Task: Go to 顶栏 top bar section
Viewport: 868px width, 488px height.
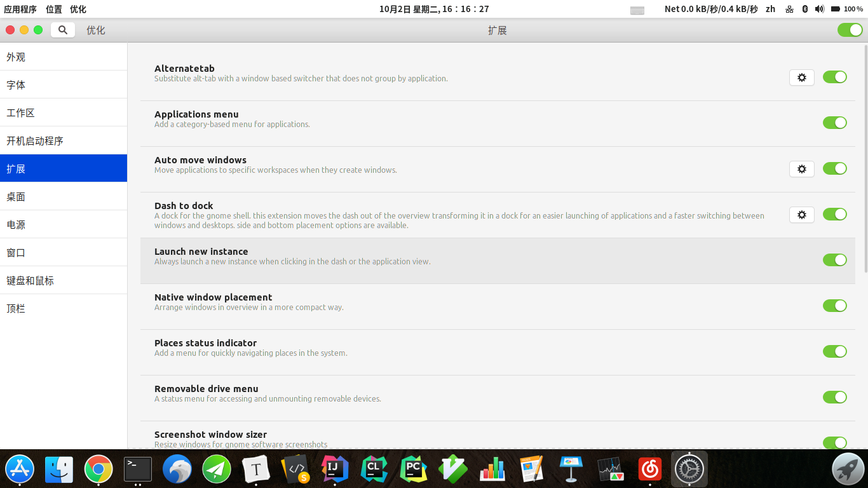Action: click(64, 308)
